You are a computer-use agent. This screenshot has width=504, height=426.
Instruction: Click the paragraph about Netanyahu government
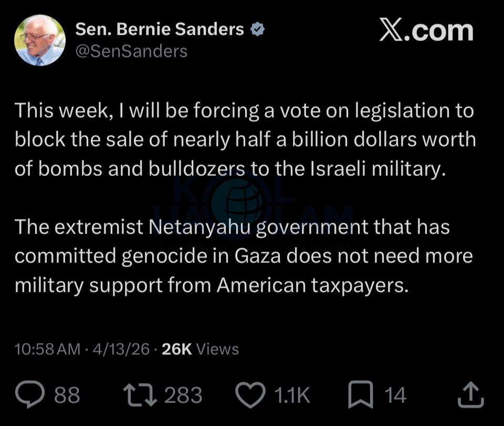click(244, 256)
